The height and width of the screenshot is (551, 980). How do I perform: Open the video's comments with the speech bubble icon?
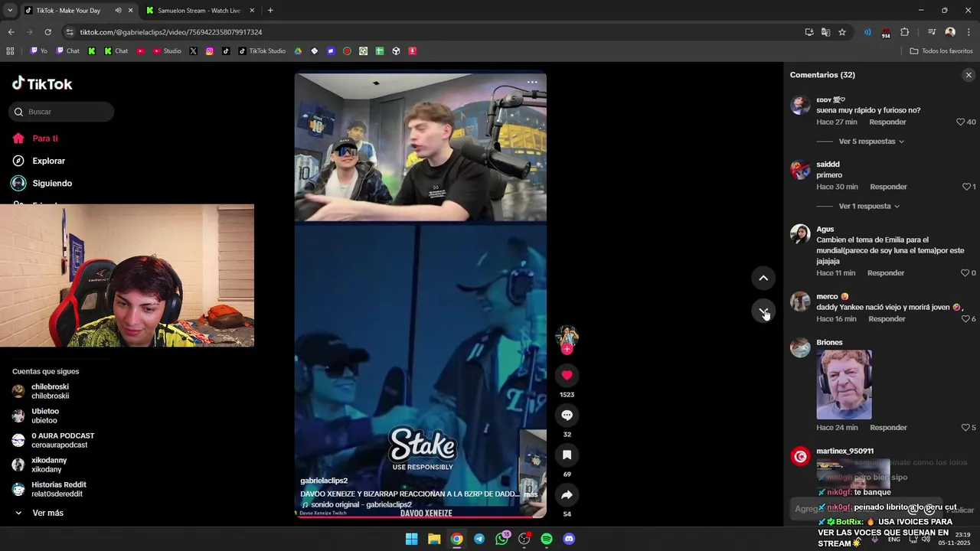tap(567, 415)
